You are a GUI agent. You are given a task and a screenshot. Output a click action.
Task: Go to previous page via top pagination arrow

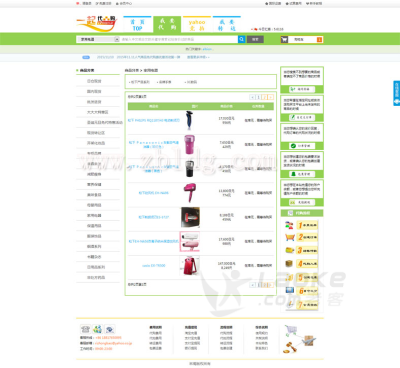[x=252, y=97]
